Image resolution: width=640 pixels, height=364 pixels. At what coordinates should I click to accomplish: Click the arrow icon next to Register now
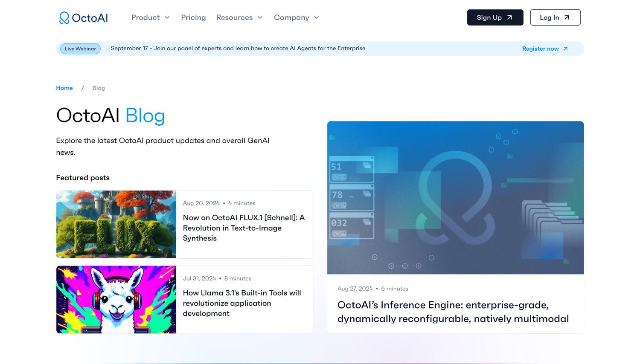(566, 49)
